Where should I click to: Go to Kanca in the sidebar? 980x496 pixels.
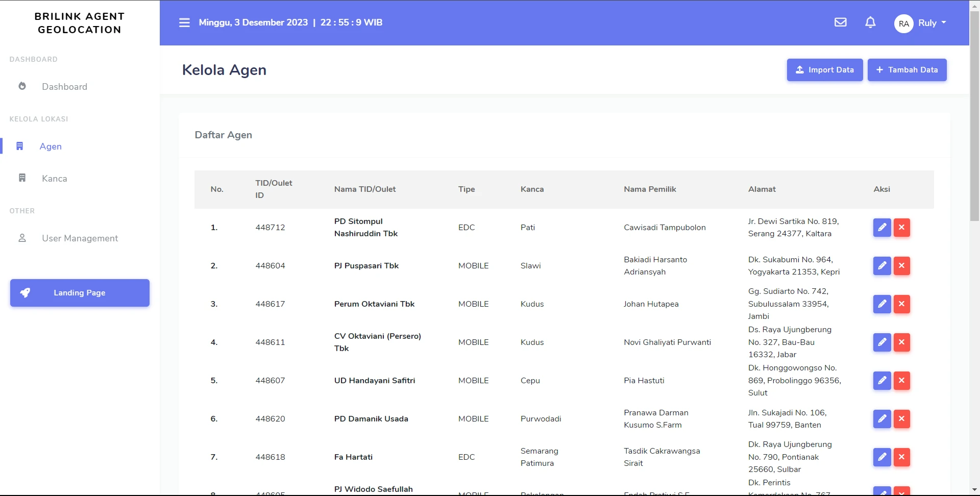click(x=54, y=179)
